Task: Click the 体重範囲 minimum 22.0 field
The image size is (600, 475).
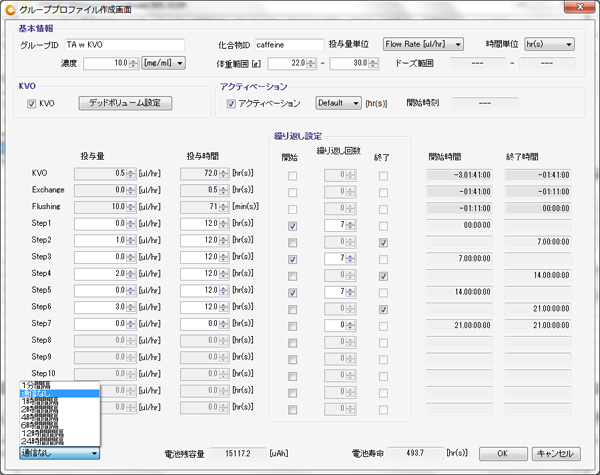Action: click(287, 63)
